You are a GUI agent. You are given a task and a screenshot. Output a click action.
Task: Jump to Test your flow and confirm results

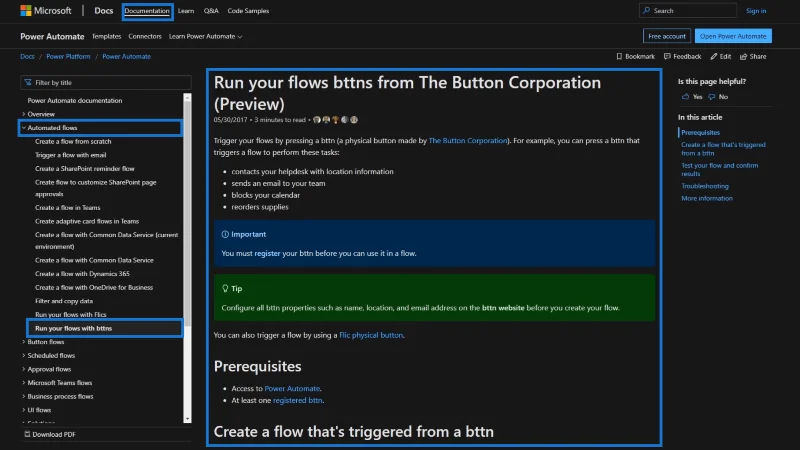[719, 169]
